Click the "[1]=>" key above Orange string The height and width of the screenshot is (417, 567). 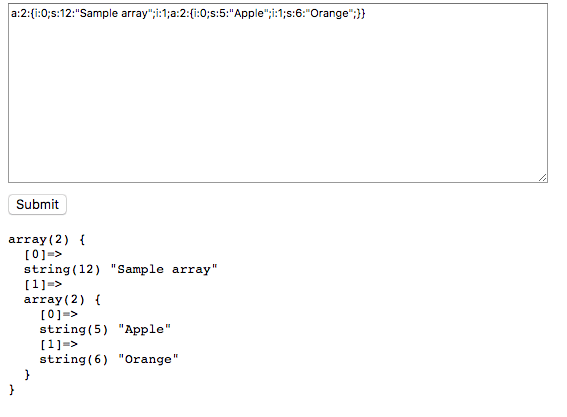click(59, 344)
